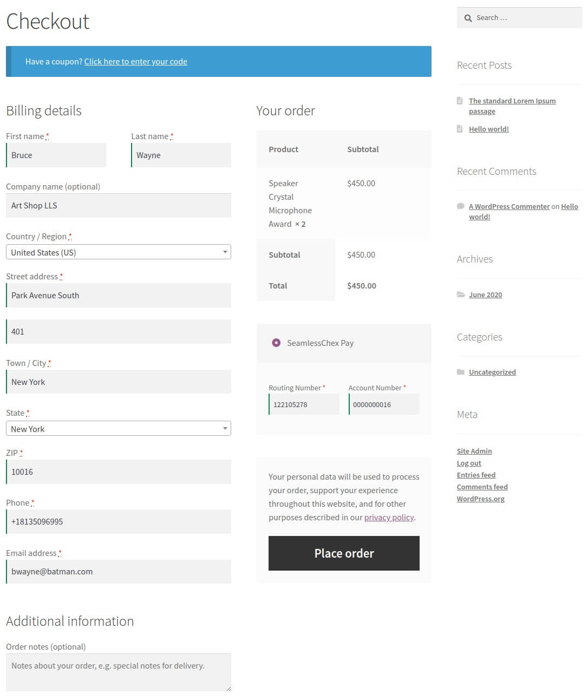Click the document icon beside Hello world! post
Viewport: 588px width, 700px height.
click(x=460, y=129)
